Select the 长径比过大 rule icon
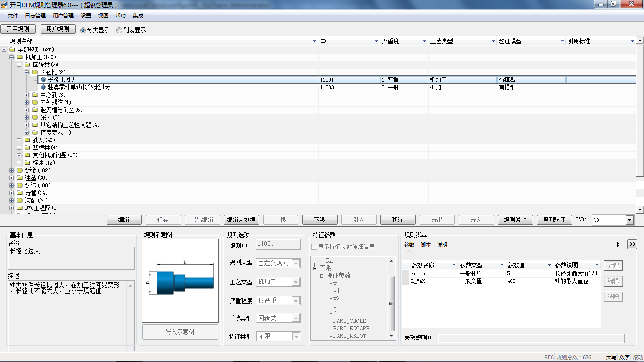Image resolution: width=644 pixels, height=362 pixels. click(44, 80)
